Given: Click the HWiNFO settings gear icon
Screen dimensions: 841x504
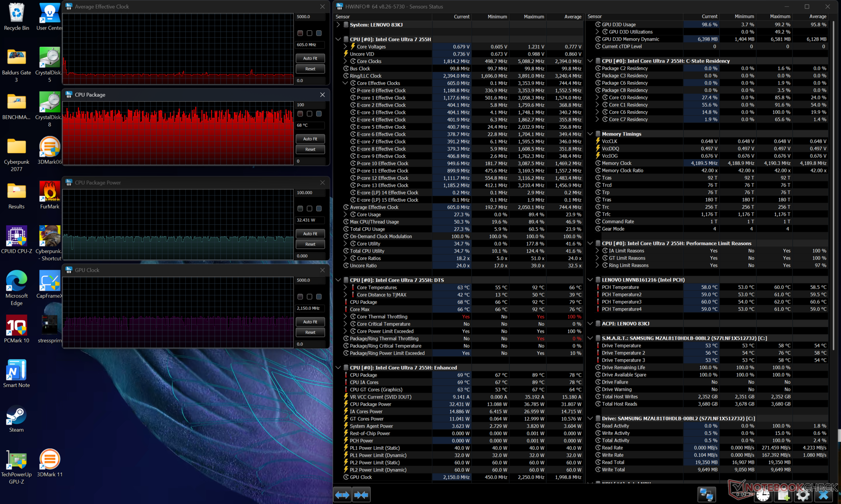Looking at the screenshot, I should click(x=802, y=495).
